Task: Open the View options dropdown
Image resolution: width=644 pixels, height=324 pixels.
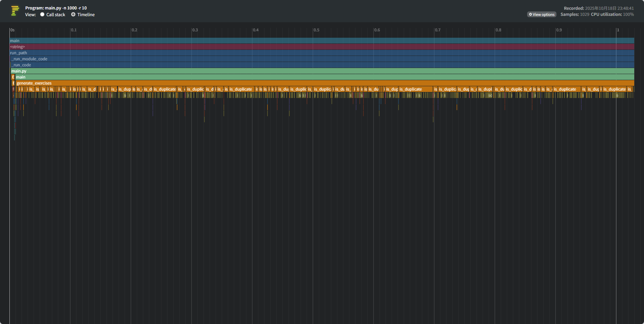Action: click(542, 14)
